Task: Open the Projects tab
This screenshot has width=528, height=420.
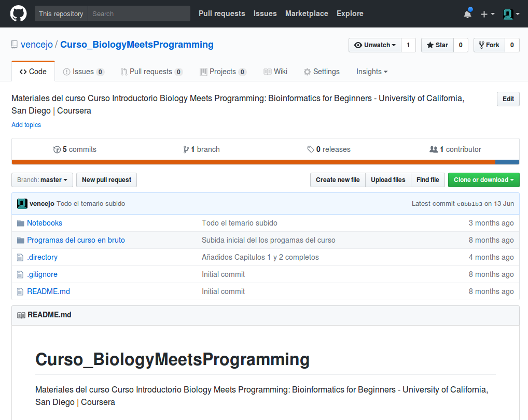Action: pyautogui.click(x=223, y=72)
